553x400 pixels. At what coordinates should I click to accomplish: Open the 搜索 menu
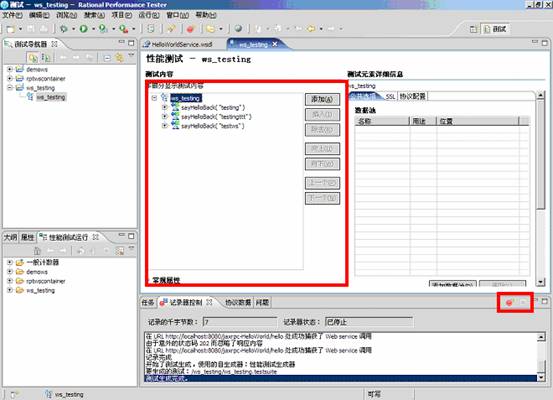94,15
